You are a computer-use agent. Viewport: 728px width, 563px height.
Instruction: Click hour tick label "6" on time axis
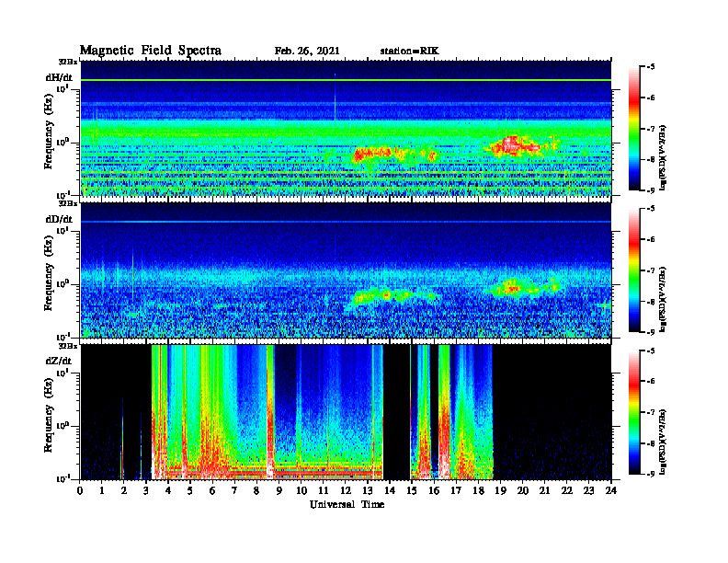pyautogui.click(x=212, y=490)
